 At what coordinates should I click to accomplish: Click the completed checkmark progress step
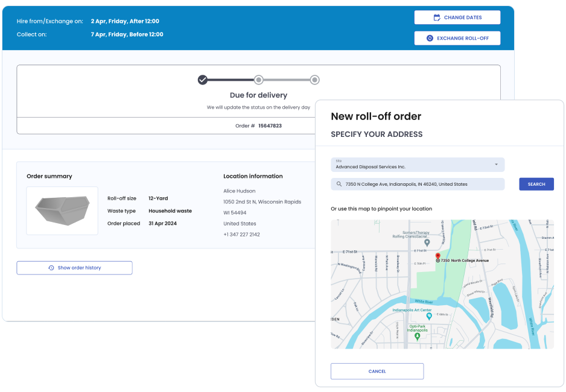click(203, 80)
